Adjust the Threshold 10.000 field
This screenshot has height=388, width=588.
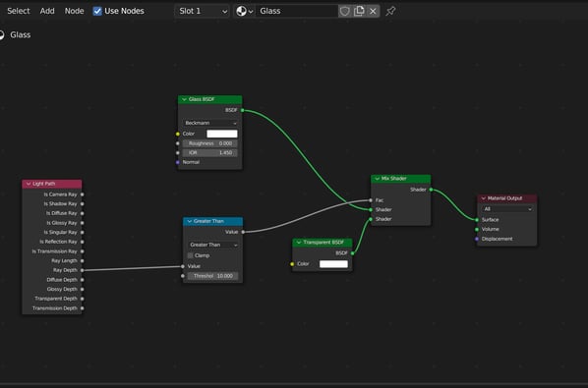coord(213,276)
